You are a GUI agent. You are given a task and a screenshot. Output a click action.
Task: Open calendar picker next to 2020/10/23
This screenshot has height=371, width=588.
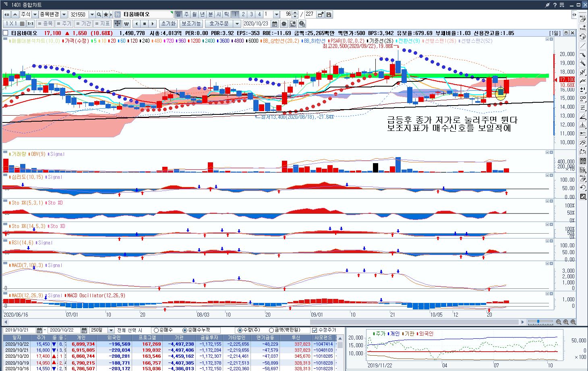[x=275, y=24]
